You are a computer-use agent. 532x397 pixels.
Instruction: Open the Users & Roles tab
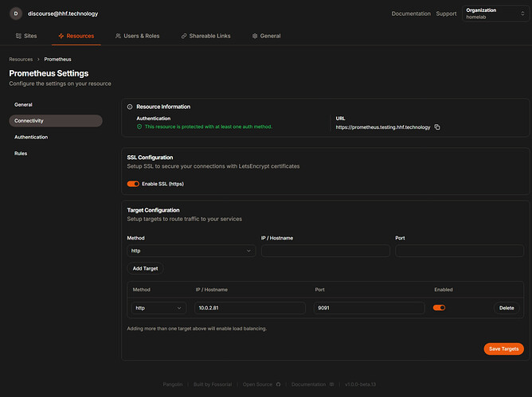point(138,36)
